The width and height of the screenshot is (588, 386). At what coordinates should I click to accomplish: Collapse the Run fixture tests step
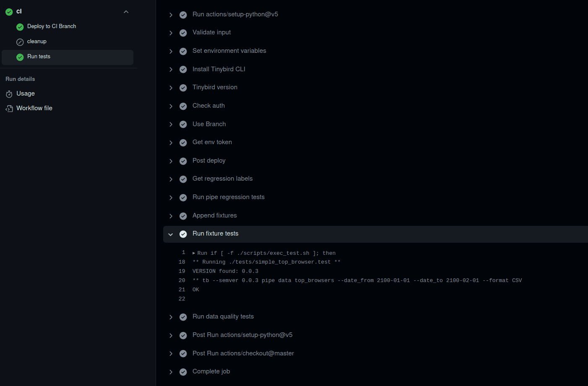coord(171,234)
